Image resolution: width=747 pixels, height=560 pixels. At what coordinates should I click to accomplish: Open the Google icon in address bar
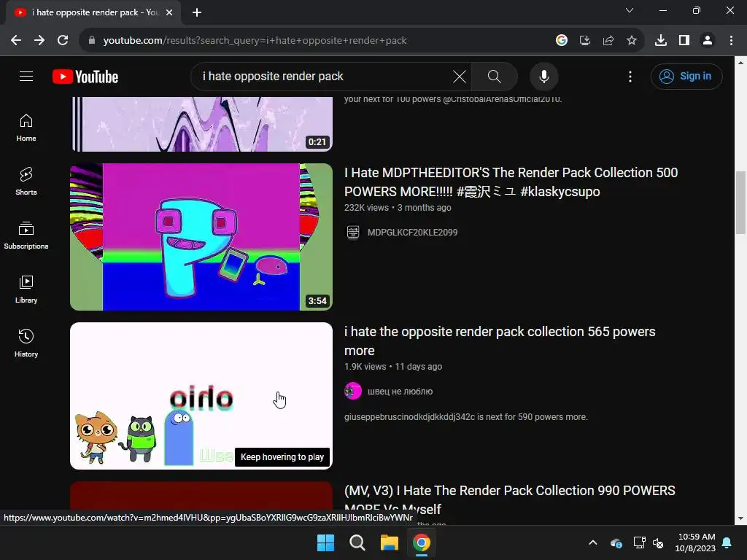[561, 41]
